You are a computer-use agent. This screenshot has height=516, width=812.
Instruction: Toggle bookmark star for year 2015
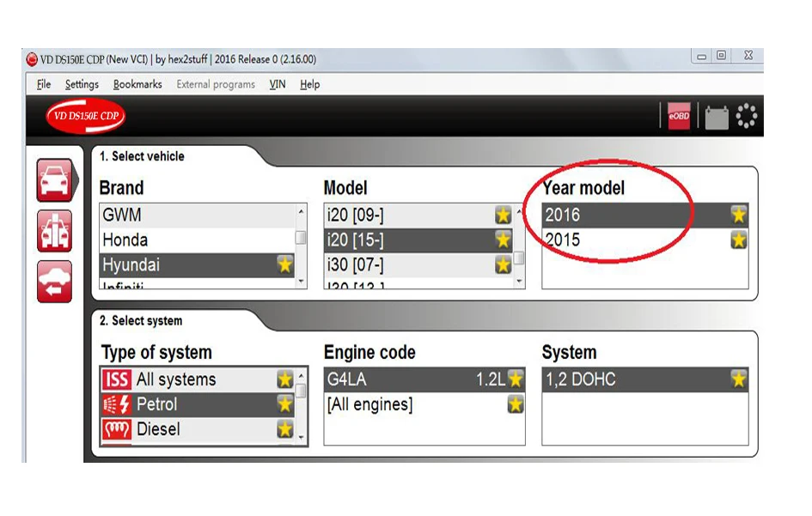tap(738, 240)
